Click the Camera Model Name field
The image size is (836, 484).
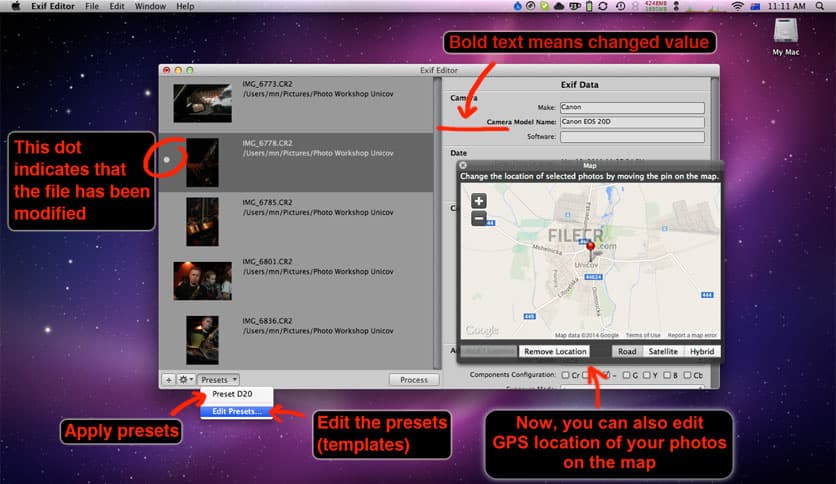click(632, 122)
